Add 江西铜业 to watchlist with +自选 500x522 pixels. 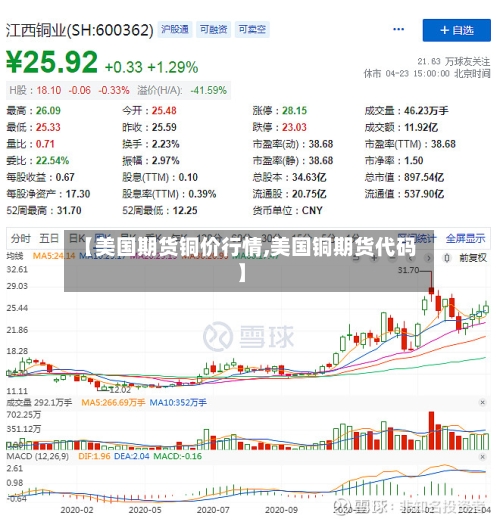pos(457,30)
